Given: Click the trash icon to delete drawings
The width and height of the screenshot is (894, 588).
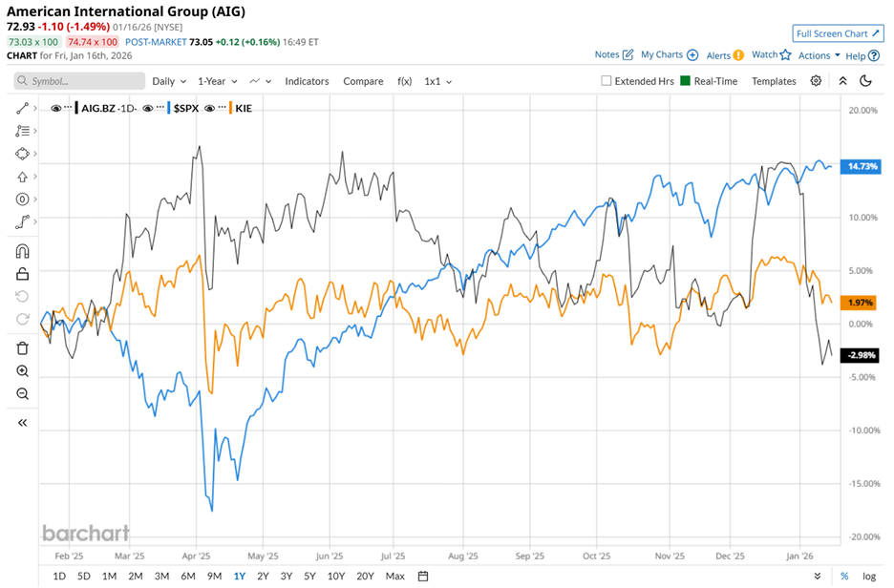Looking at the screenshot, I should pyautogui.click(x=23, y=348).
